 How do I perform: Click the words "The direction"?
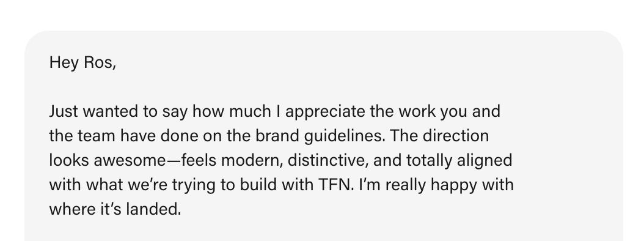pyautogui.click(x=439, y=136)
